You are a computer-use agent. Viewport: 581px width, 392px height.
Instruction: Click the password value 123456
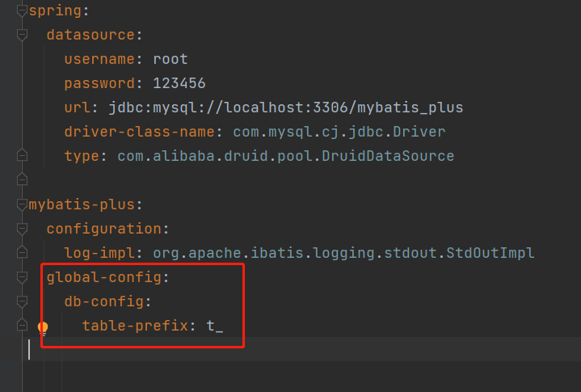tap(179, 83)
